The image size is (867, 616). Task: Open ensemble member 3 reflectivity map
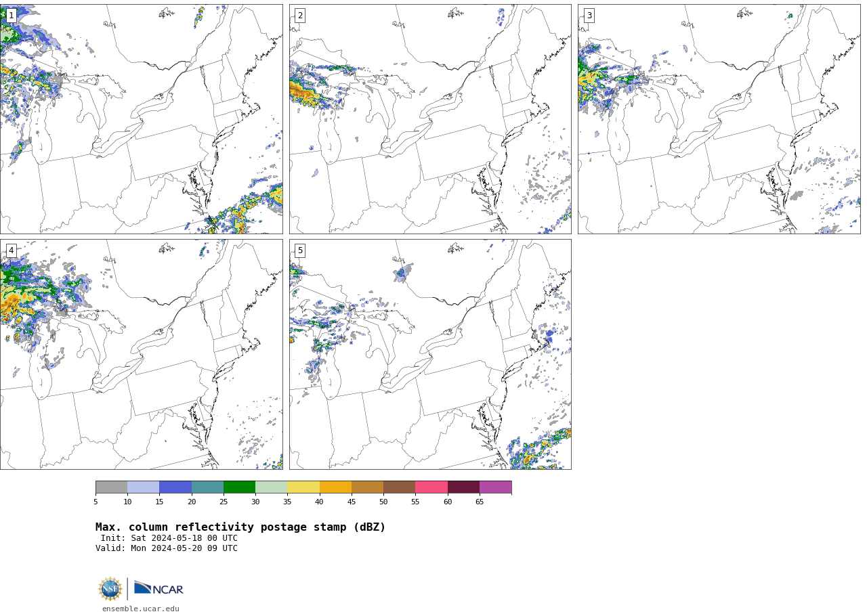click(x=719, y=119)
